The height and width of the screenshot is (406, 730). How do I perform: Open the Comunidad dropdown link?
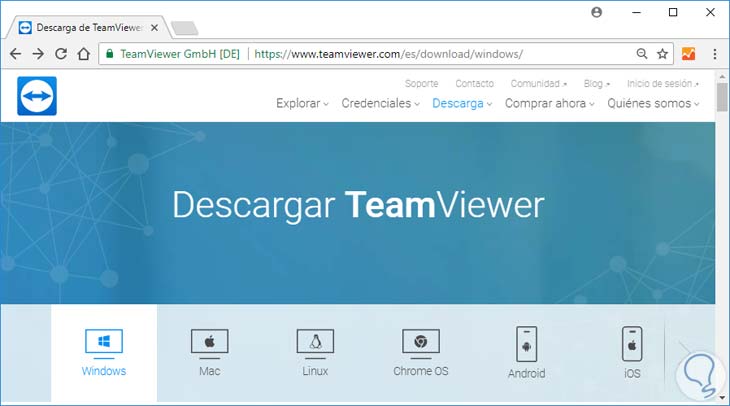539,84
